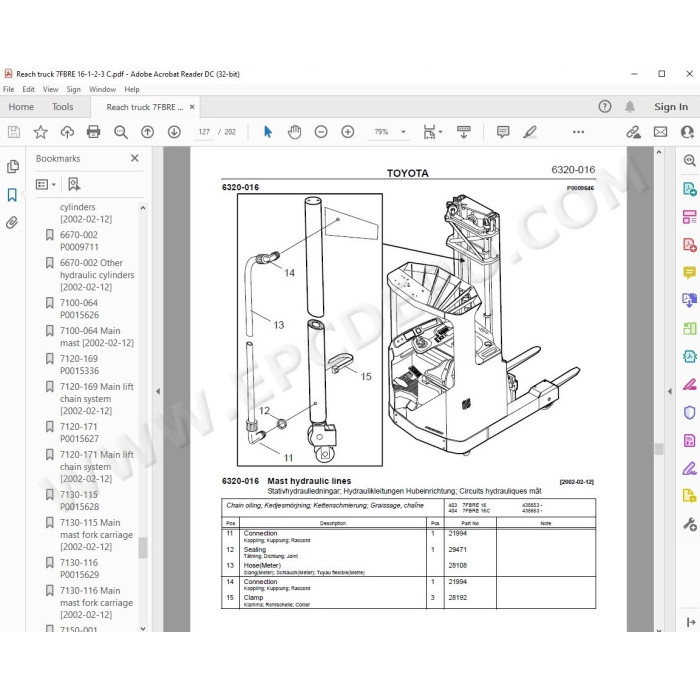Open bookmark 6670-002 P0009711
700x700 pixels.
[79, 241]
